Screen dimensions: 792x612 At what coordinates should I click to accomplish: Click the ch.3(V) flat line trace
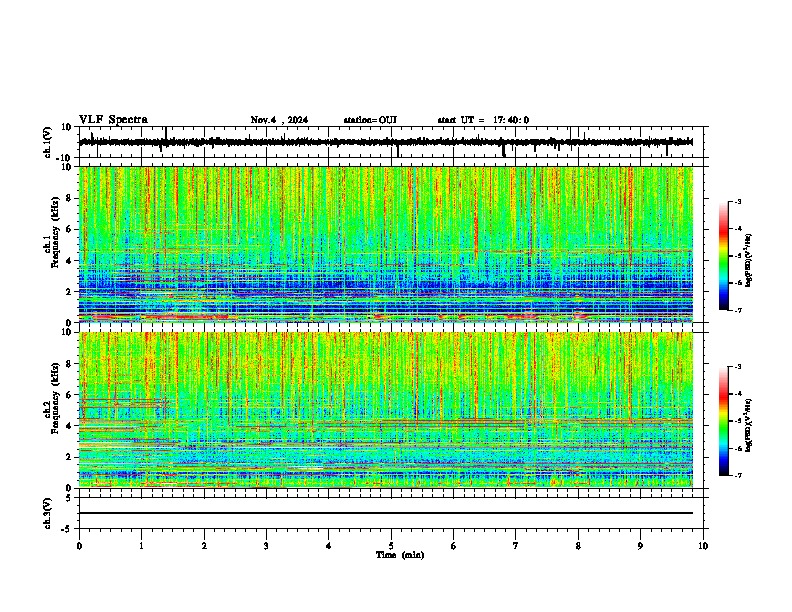[x=386, y=513]
